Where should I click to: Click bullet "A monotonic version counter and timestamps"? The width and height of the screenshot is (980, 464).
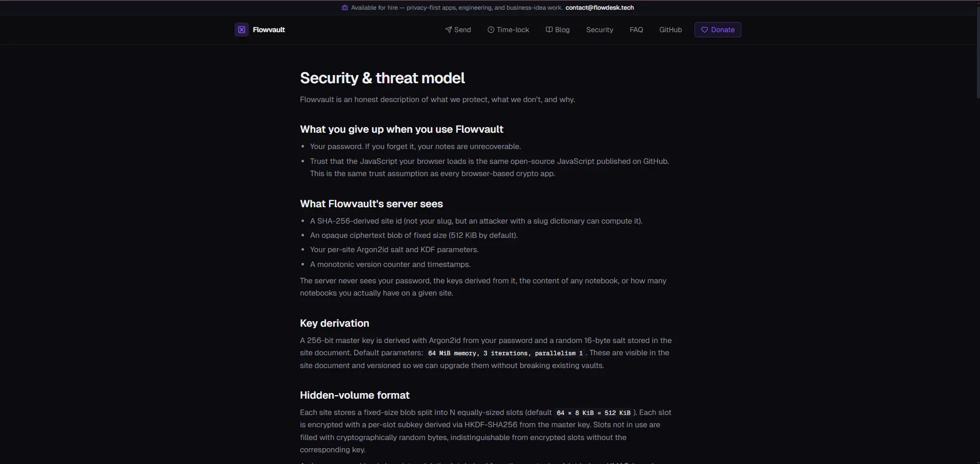coord(390,264)
